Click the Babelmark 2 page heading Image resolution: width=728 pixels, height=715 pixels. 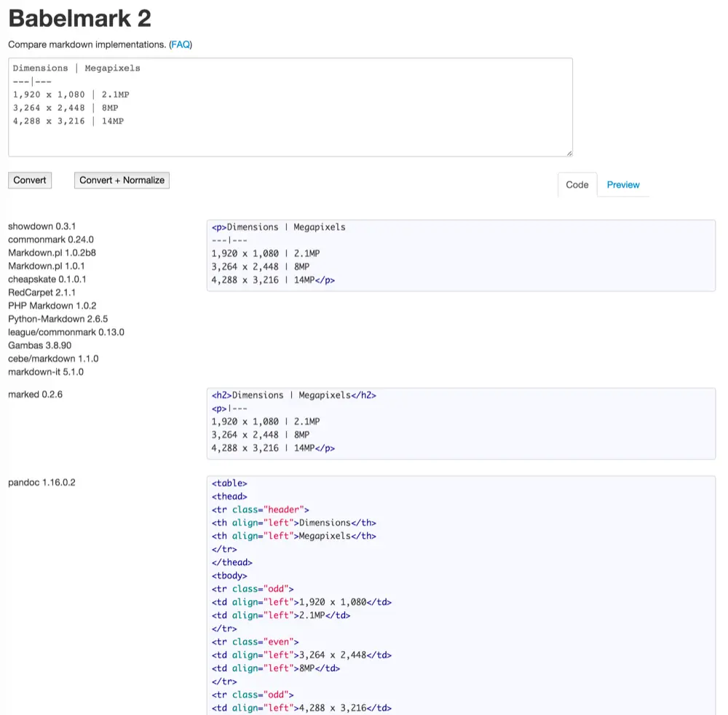tap(79, 18)
